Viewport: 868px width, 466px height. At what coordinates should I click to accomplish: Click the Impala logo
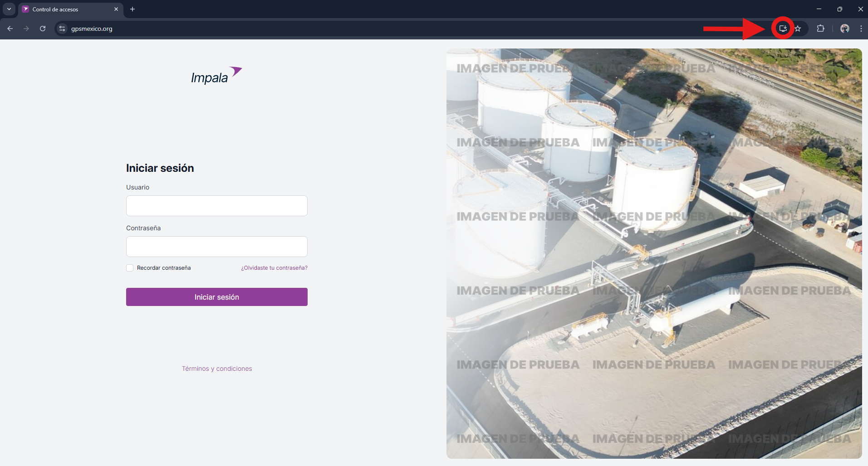216,76
